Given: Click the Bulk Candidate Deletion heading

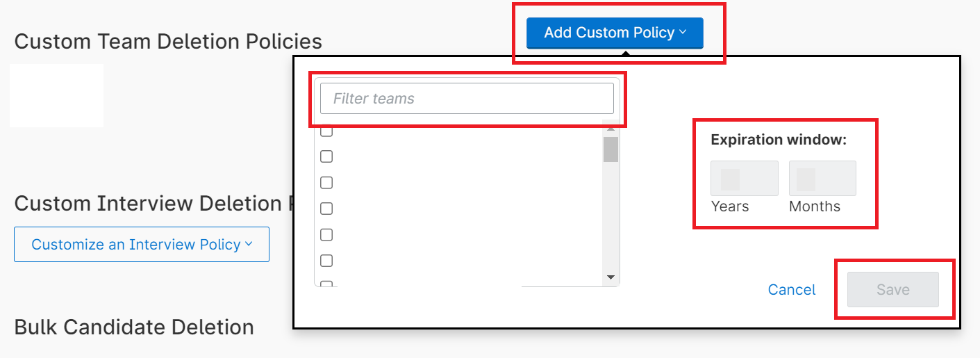Looking at the screenshot, I should coord(134,327).
